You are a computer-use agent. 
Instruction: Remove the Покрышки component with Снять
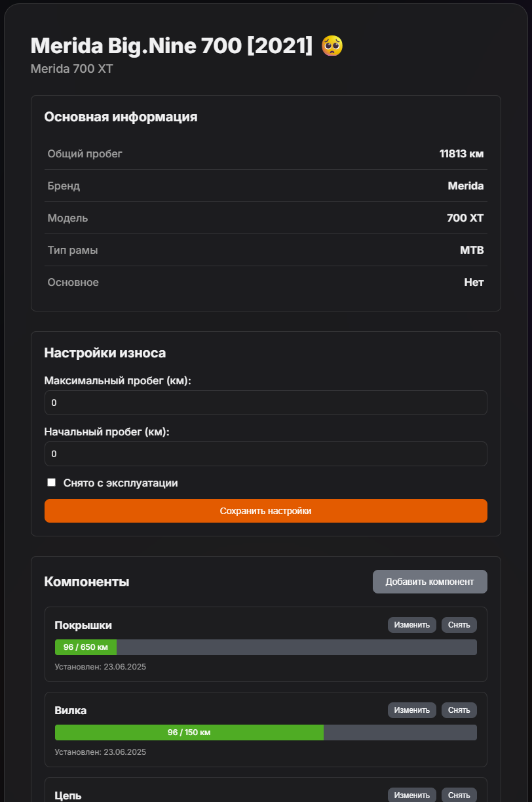pyautogui.click(x=459, y=625)
